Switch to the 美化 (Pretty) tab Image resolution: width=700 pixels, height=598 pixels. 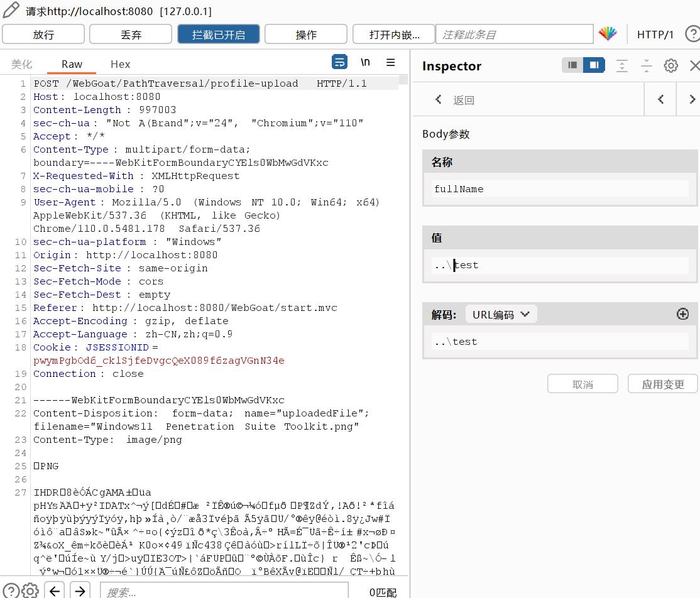(21, 64)
